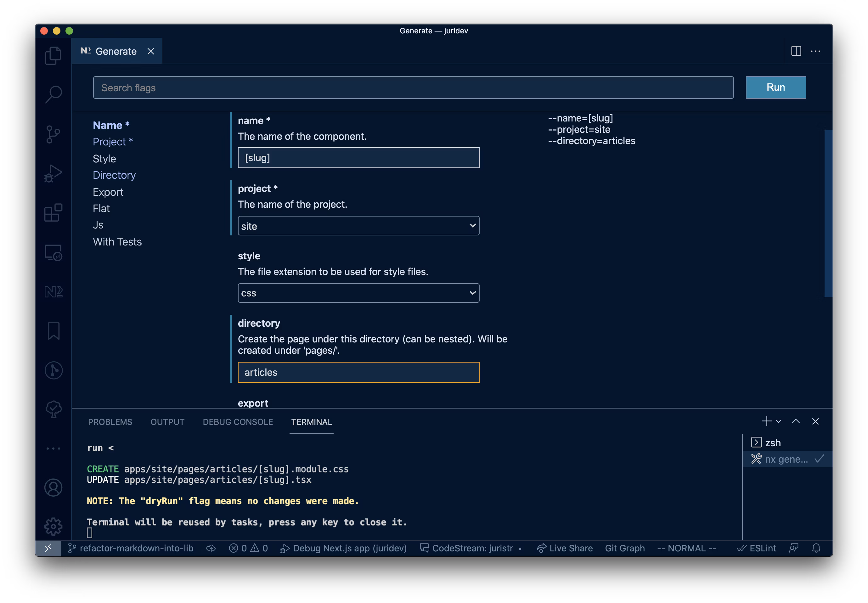Open the Extensions view
The height and width of the screenshot is (603, 868).
53,213
